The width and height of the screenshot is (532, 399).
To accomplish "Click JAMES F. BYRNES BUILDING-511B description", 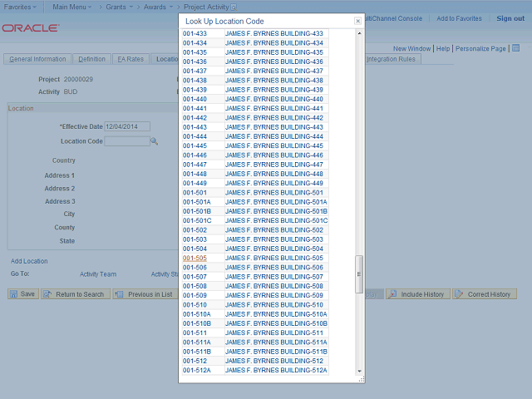I will click(276, 352).
